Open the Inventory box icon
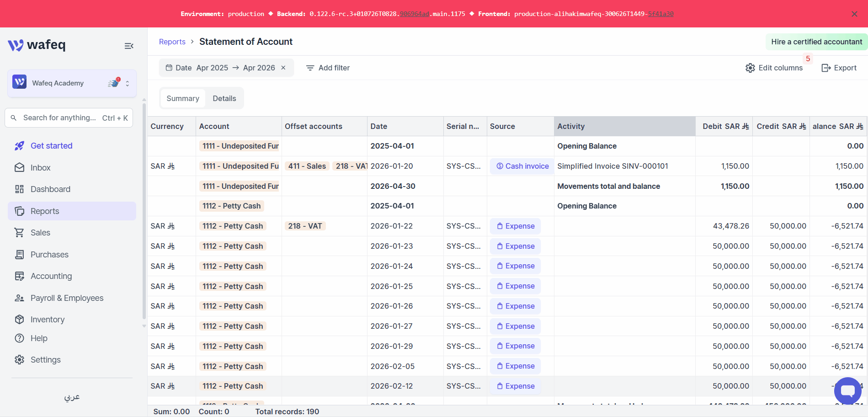868x417 pixels. [19, 320]
